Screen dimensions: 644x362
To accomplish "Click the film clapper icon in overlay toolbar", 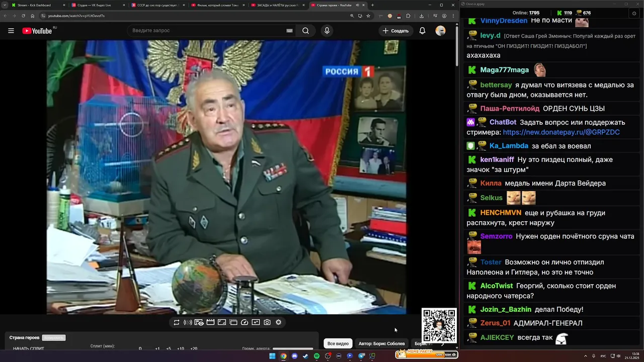I will (x=210, y=322).
